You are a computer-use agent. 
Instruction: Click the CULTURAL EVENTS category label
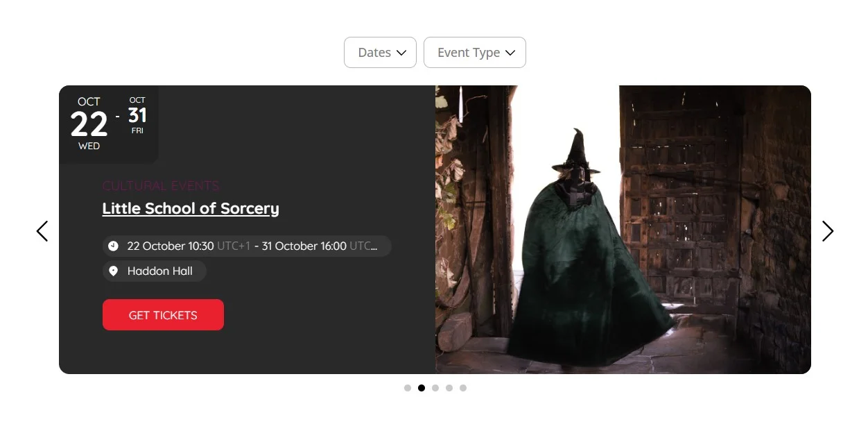tap(161, 185)
